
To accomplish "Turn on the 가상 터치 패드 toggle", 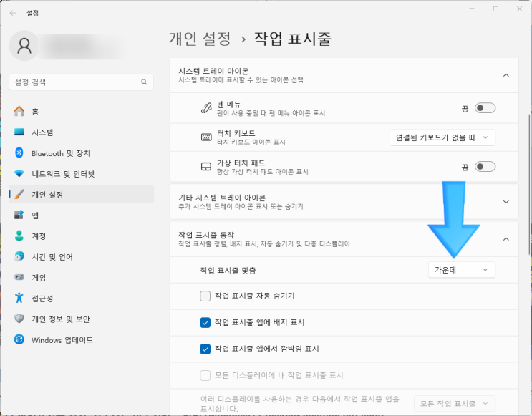I will point(485,167).
